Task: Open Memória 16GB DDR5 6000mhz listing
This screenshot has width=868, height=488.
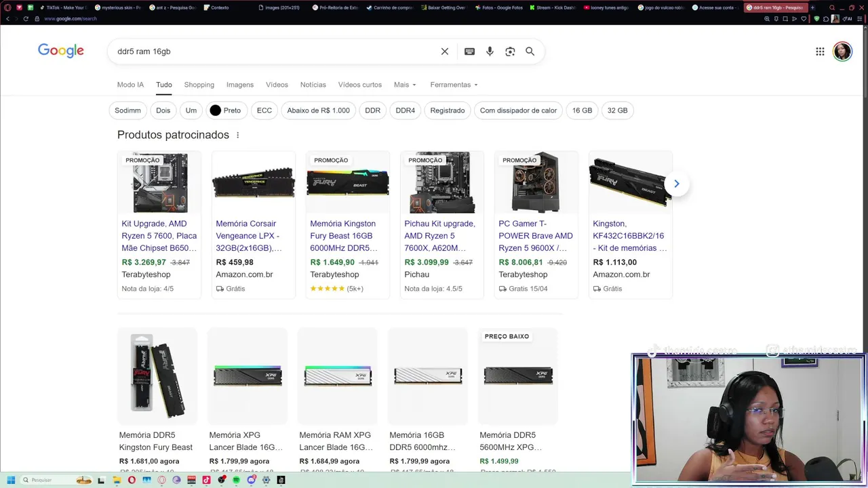Action: 422,441
